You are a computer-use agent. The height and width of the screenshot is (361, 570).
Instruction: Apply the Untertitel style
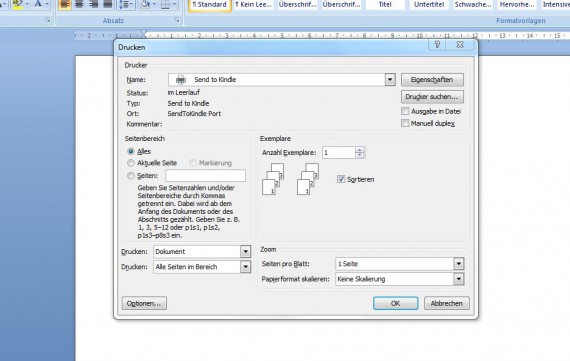coord(429,5)
